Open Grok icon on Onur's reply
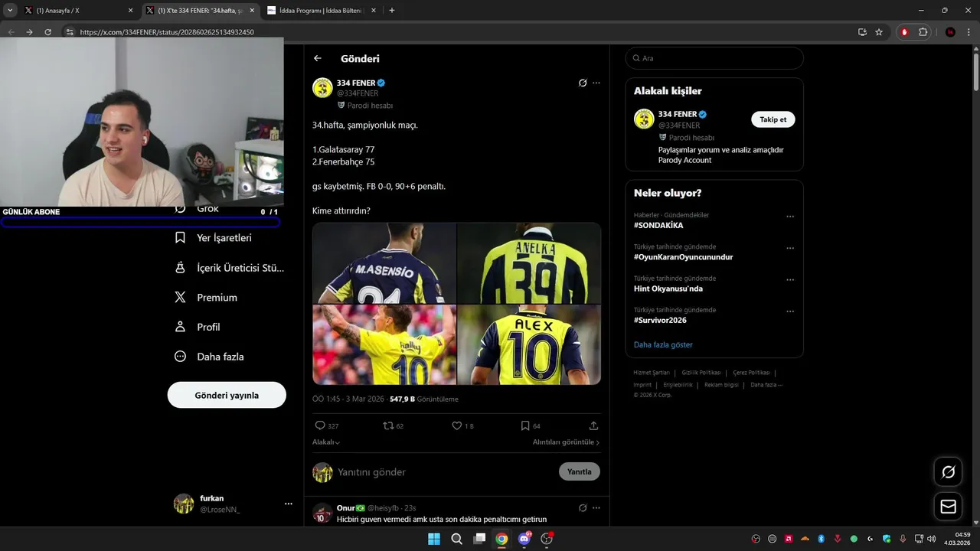Screen dimensions: 980x551 tap(583, 507)
